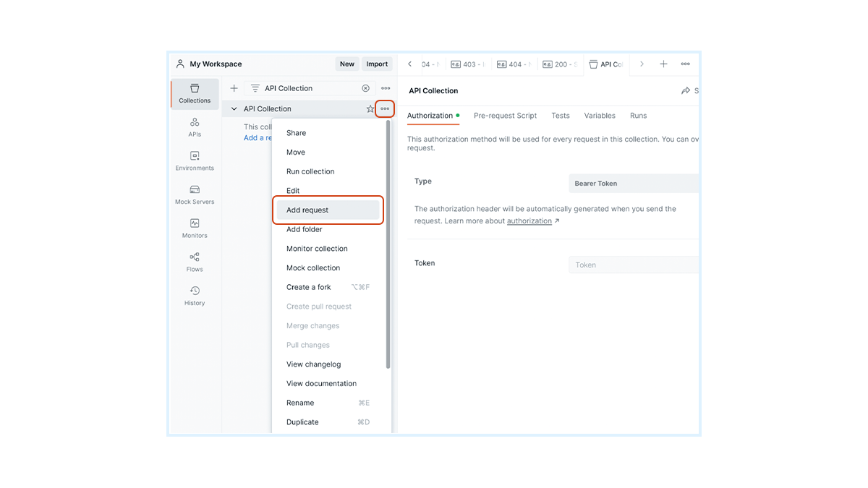Image resolution: width=868 pixels, height=488 pixels.
Task: Open a new tab with plus icon
Action: coord(663,64)
